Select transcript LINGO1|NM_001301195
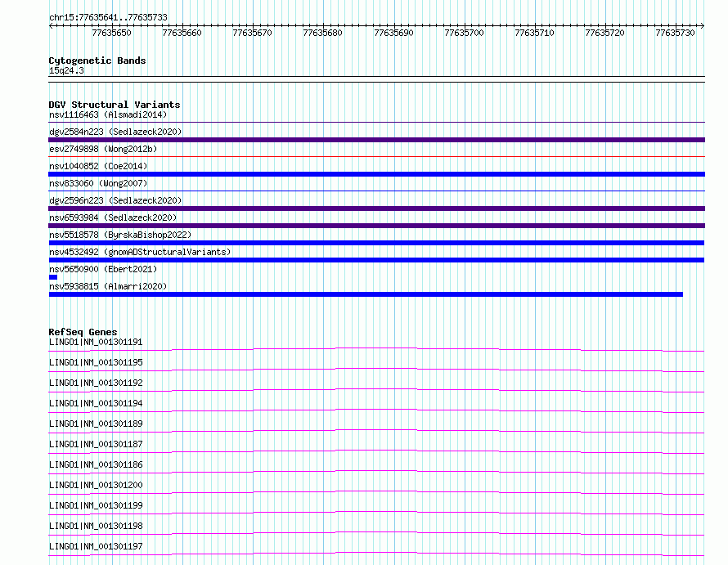Screen dimensions: 728x565 tap(96, 362)
